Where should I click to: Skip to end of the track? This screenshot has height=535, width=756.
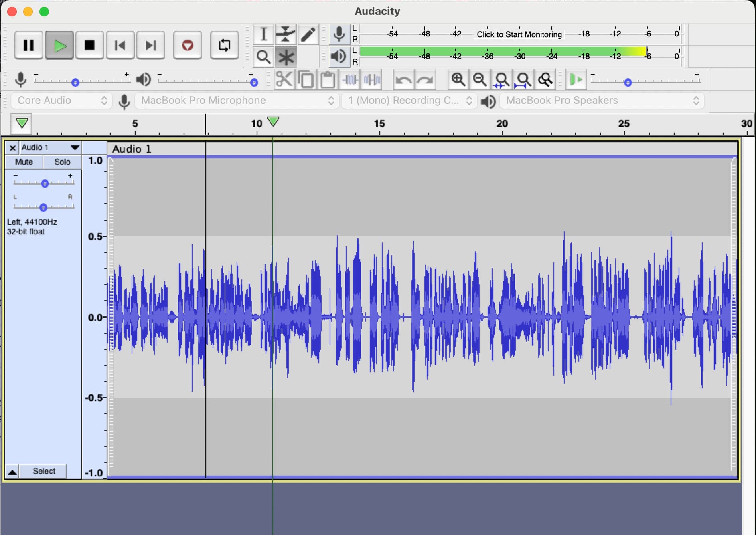(150, 45)
